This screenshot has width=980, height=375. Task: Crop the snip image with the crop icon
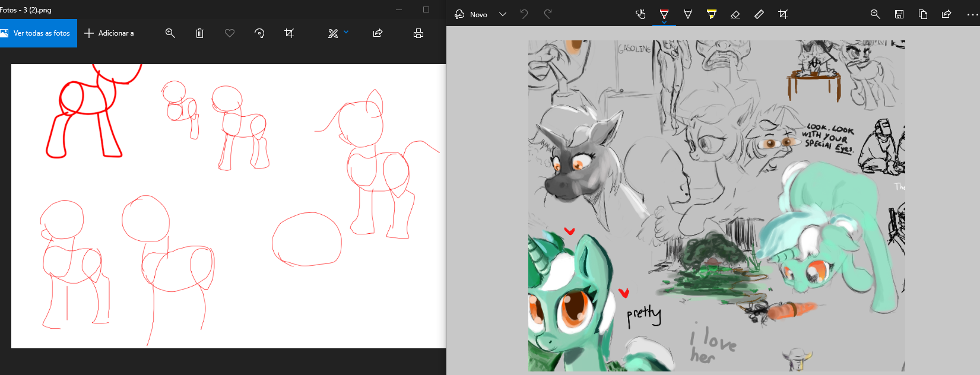tap(783, 14)
